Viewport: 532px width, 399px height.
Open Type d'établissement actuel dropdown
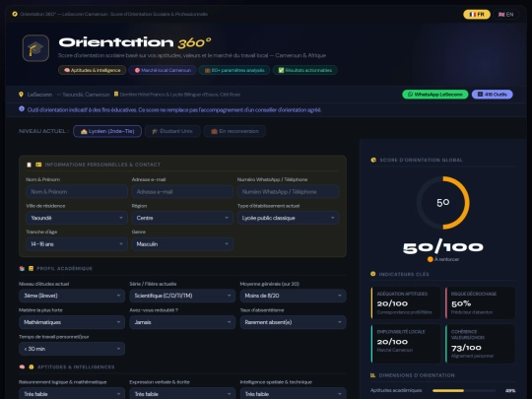(x=288, y=218)
